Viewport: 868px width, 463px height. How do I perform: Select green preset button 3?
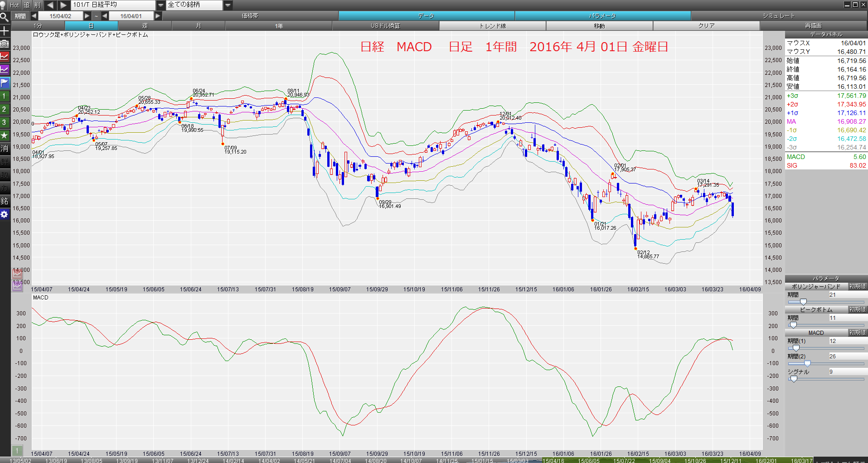pyautogui.click(x=5, y=122)
